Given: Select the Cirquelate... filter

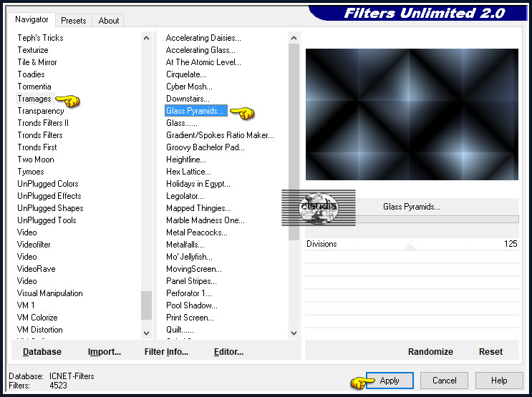Looking at the screenshot, I should [x=186, y=74].
